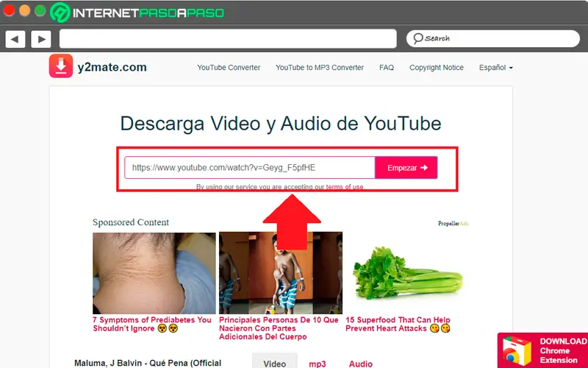Open 'Principales Personas De 10' ad link
This screenshot has height=368, width=588.
point(279,328)
